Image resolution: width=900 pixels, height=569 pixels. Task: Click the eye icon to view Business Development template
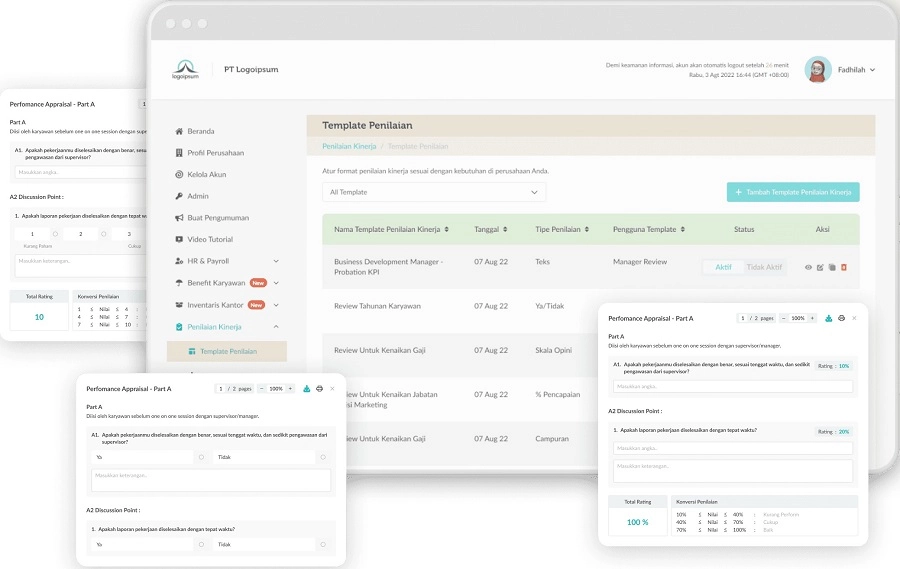(809, 267)
